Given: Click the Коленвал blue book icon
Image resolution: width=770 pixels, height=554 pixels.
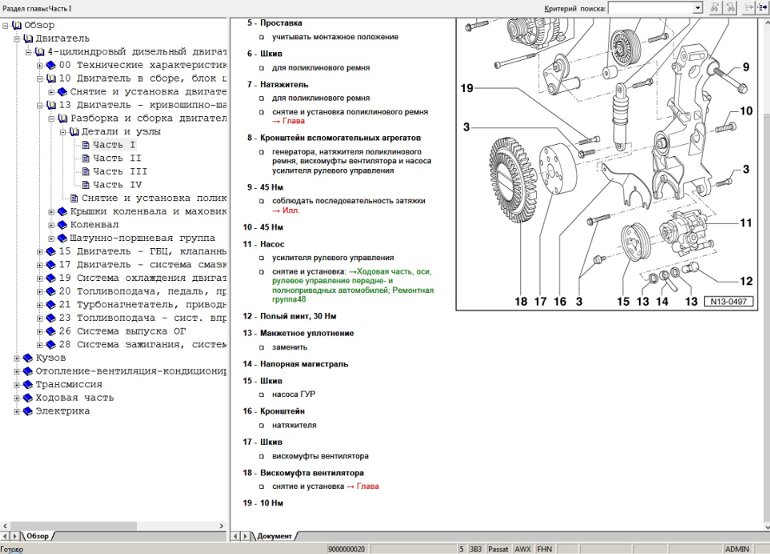Looking at the screenshot, I should 62,225.
